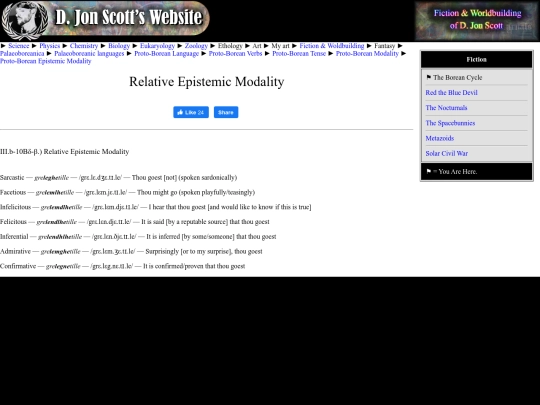Click the Relative Epistemic Modality page heading
Viewport: 540px width, 405px height.
[207, 82]
